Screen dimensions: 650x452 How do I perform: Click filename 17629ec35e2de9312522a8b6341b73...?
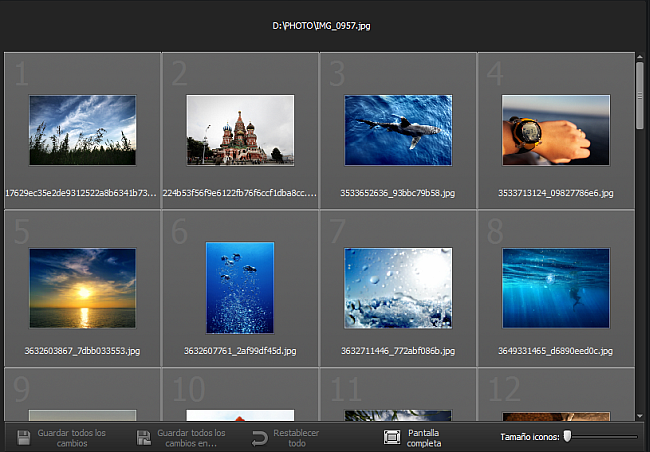(81, 193)
